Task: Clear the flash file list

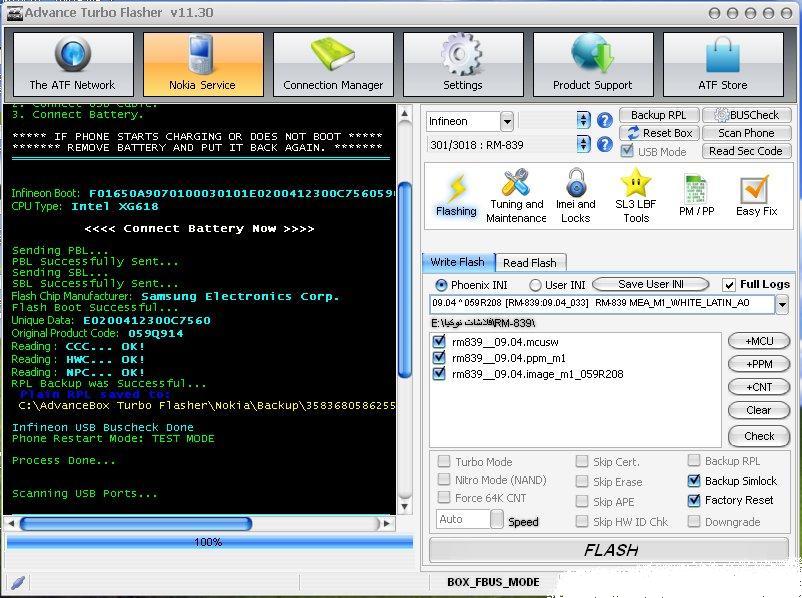Action: click(759, 410)
